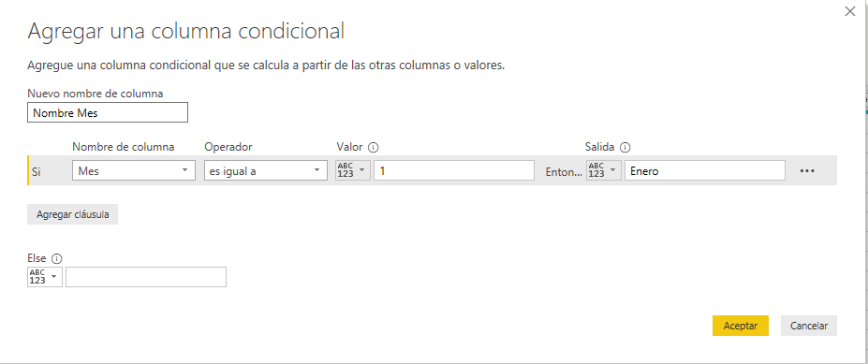The height and width of the screenshot is (364, 868).
Task: Click the 'Operador' column heading label
Action: 228,147
